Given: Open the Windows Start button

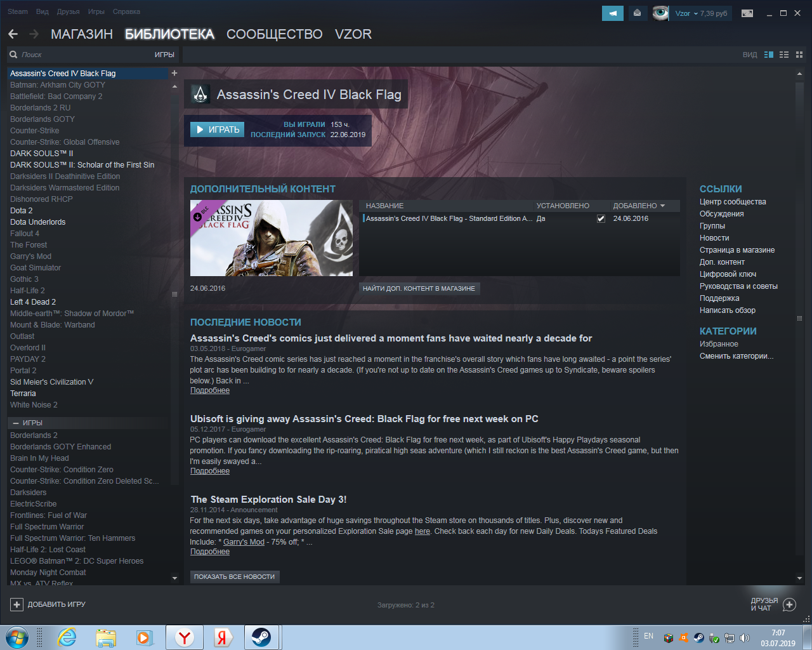Looking at the screenshot, I should (x=18, y=637).
